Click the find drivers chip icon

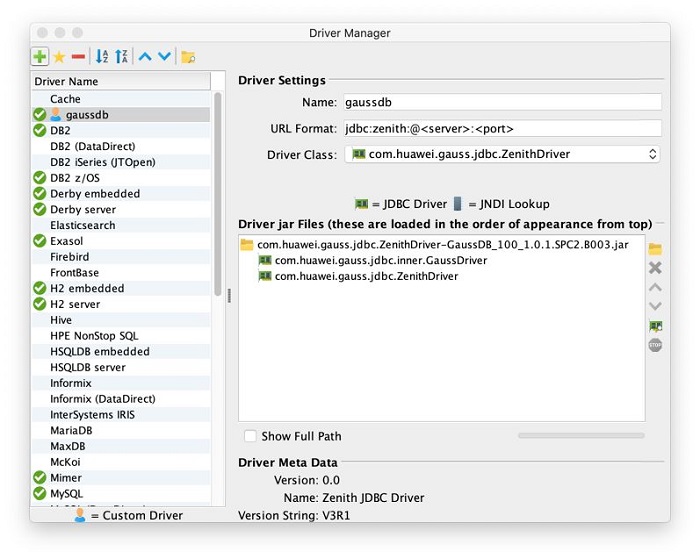coord(655,326)
